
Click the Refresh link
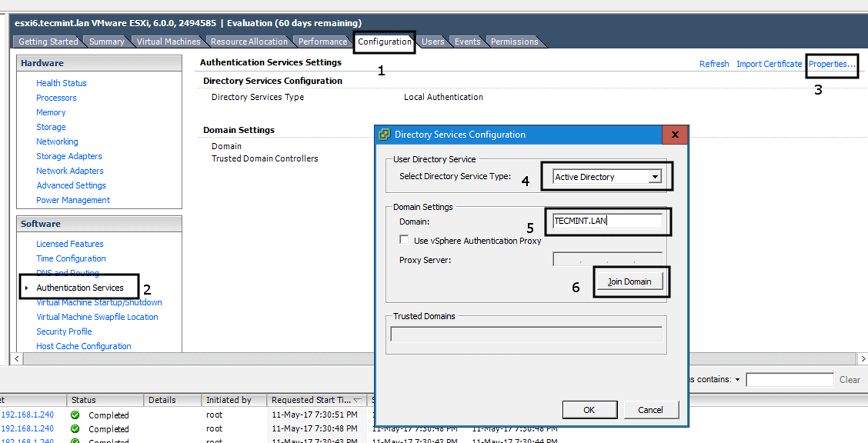coord(714,64)
